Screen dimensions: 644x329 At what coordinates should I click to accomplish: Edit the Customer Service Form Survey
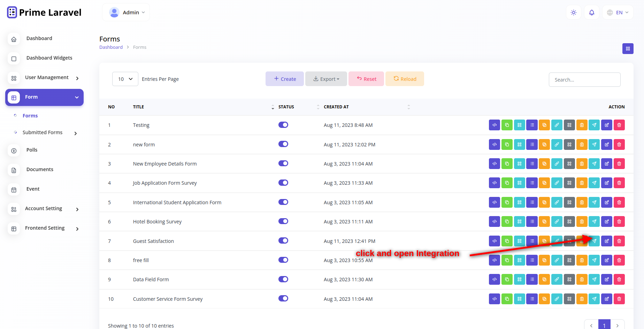tap(607, 299)
